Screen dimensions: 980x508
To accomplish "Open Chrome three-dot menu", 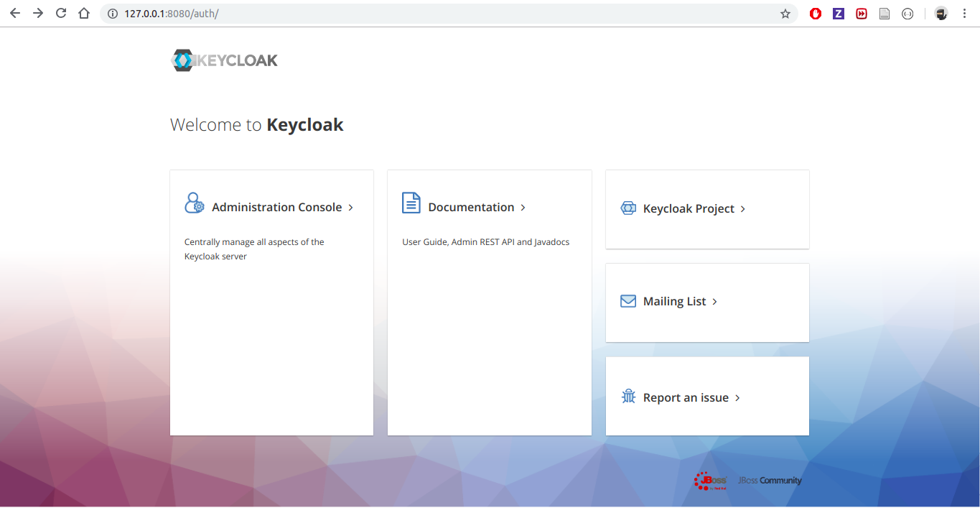I will click(x=964, y=14).
